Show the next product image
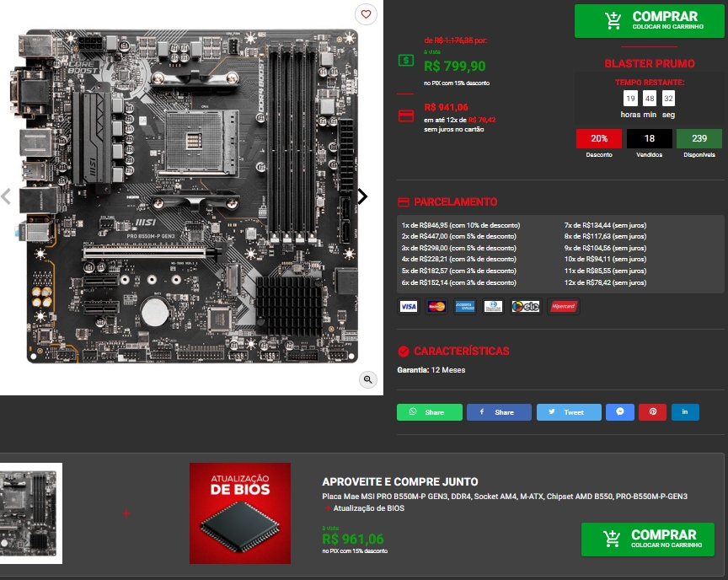Image resolution: width=728 pixels, height=580 pixels. tap(362, 196)
